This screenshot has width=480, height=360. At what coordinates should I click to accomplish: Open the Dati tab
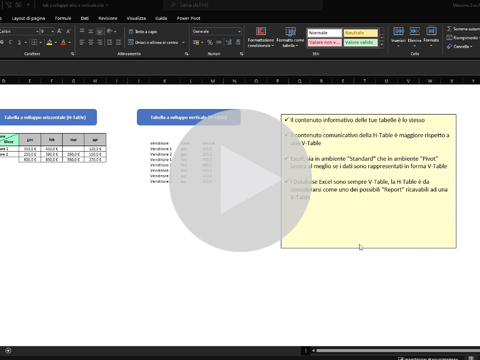(x=85, y=18)
